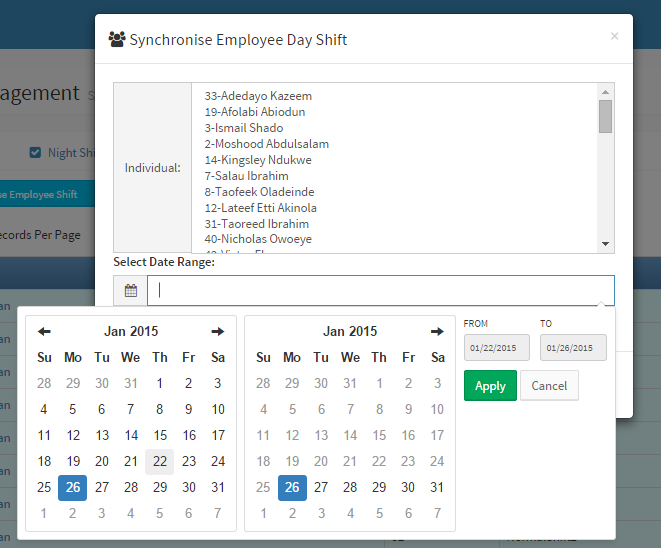Image resolution: width=661 pixels, height=548 pixels.
Task: Go to previous month on left calendar
Action: click(x=44, y=332)
